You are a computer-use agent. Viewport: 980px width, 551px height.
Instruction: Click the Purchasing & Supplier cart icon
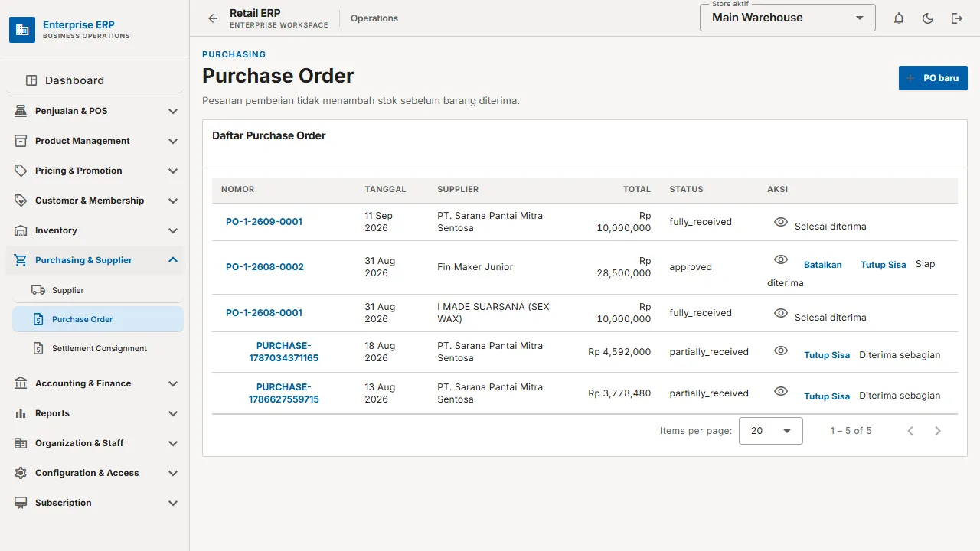[x=21, y=260]
